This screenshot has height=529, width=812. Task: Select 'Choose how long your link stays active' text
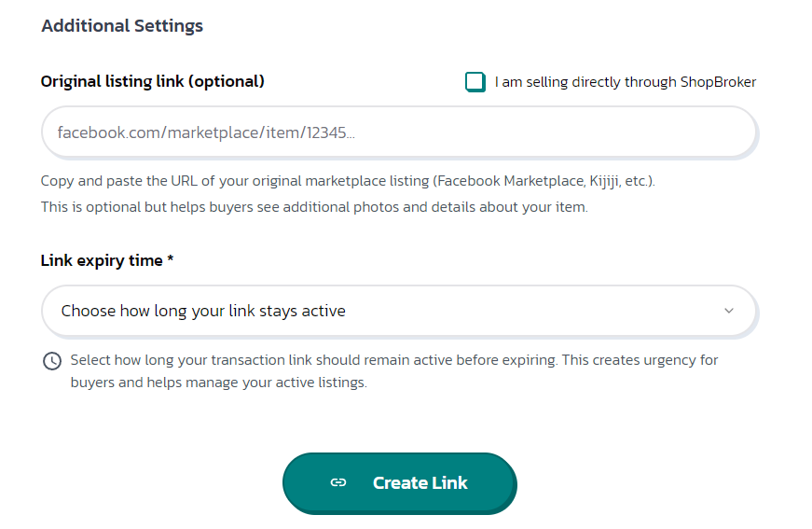203,311
